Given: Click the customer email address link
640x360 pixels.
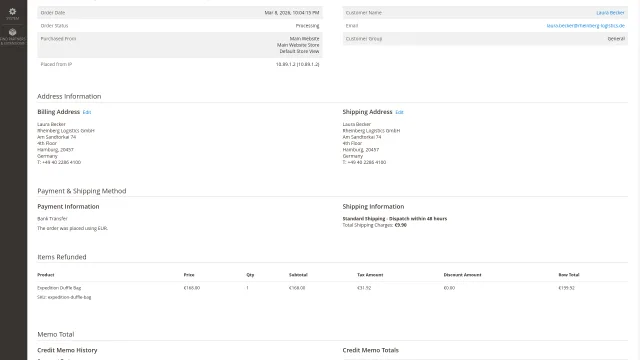Looking at the screenshot, I should (x=585, y=26).
